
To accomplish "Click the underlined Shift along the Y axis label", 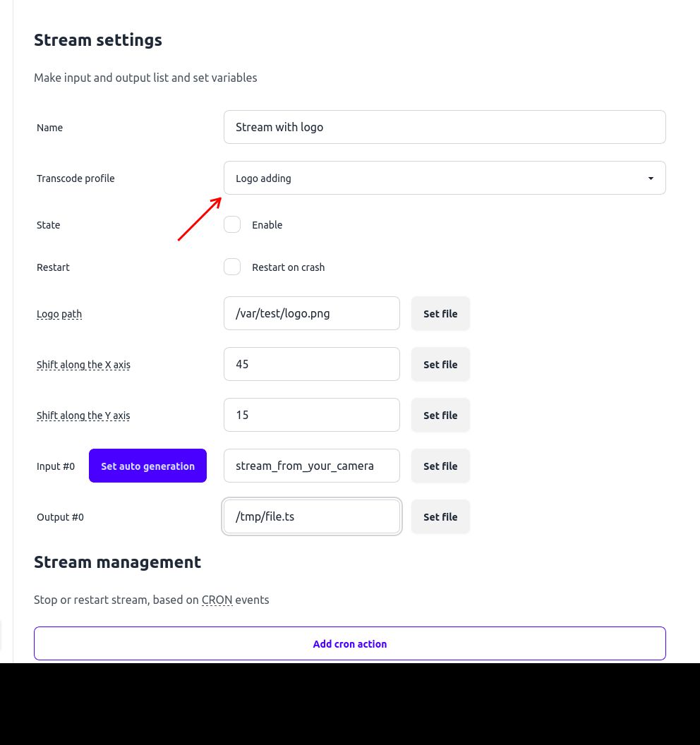I will click(83, 416).
